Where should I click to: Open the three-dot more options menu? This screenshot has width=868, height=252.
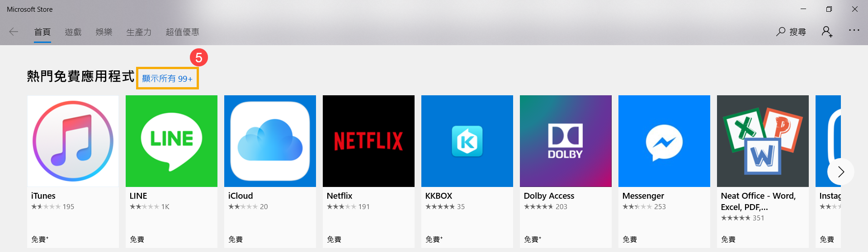(x=854, y=31)
